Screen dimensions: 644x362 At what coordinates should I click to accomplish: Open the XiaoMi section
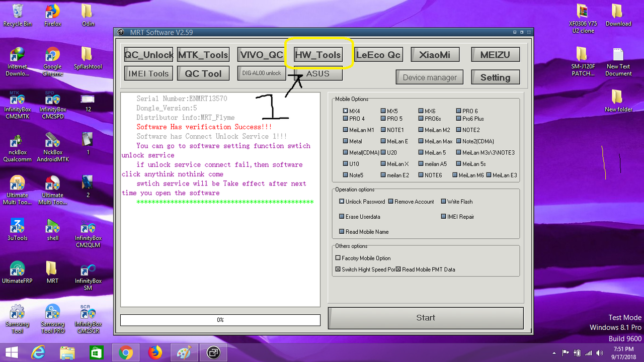coord(435,55)
